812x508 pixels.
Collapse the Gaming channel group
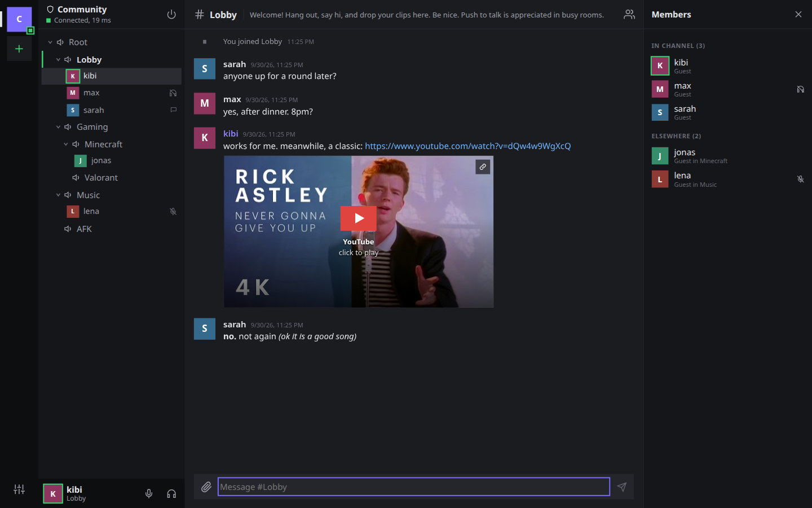58,127
